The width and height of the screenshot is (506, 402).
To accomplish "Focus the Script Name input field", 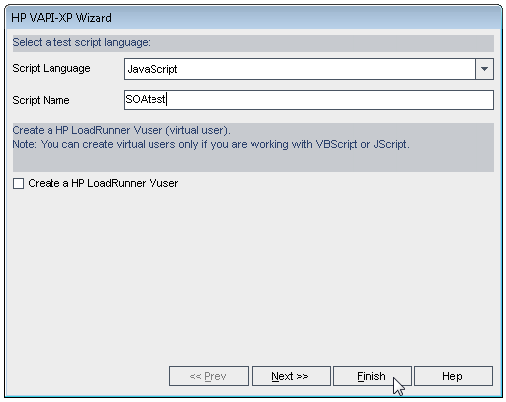I will [309, 100].
